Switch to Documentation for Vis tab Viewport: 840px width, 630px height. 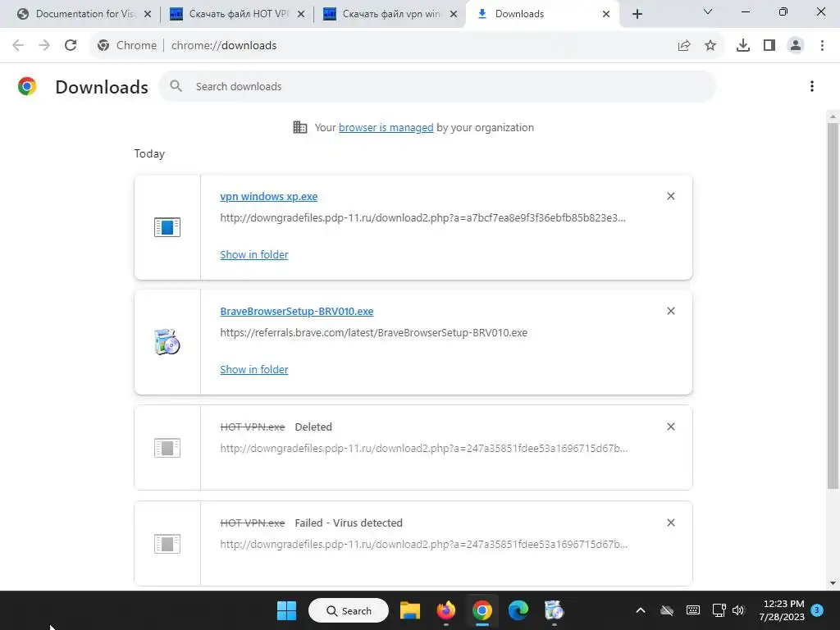(x=84, y=14)
